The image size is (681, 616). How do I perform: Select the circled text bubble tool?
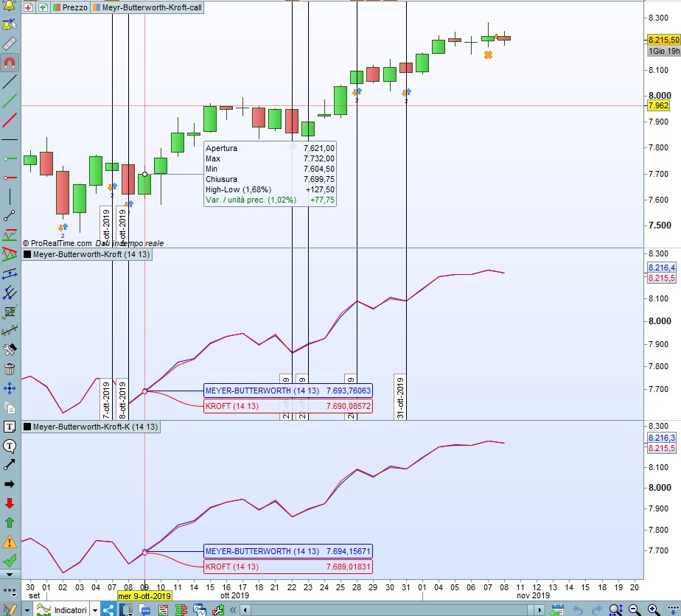pyautogui.click(x=9, y=446)
